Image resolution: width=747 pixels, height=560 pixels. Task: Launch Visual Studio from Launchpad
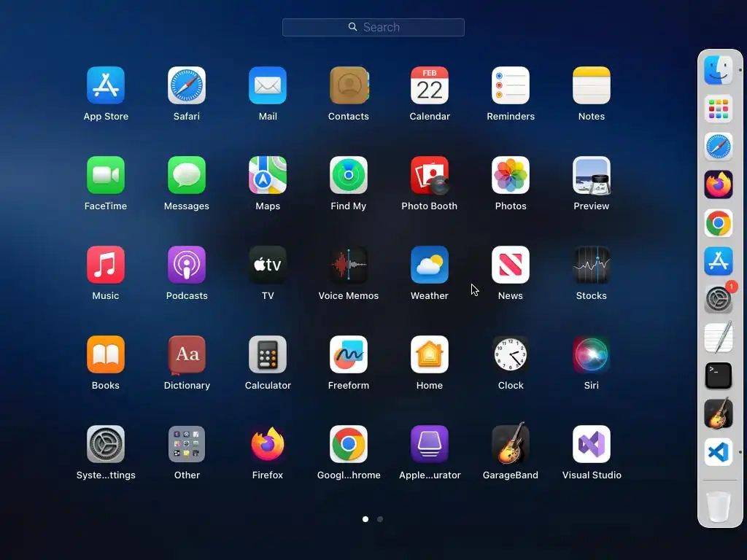(592, 444)
